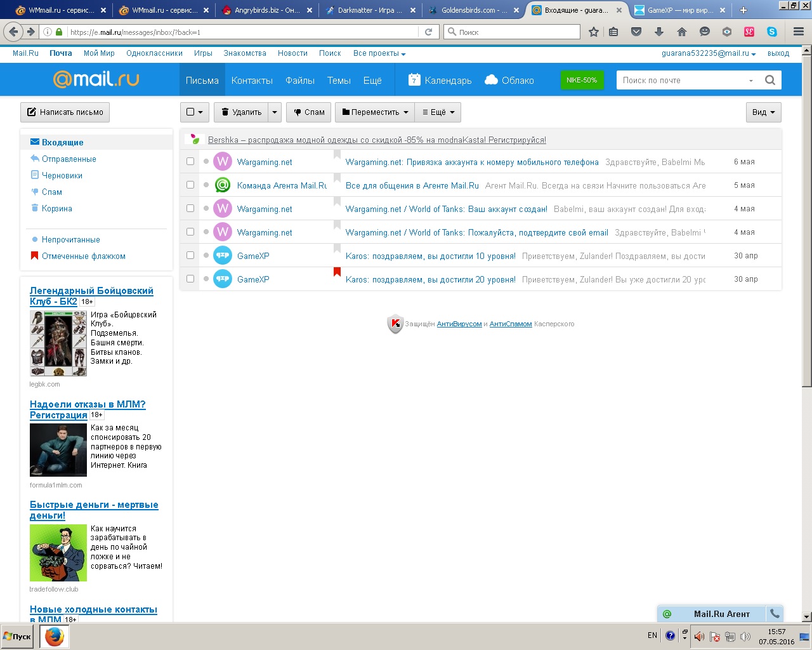The width and height of the screenshot is (812, 650).
Task: Click the mail search magnifier icon
Action: click(770, 80)
